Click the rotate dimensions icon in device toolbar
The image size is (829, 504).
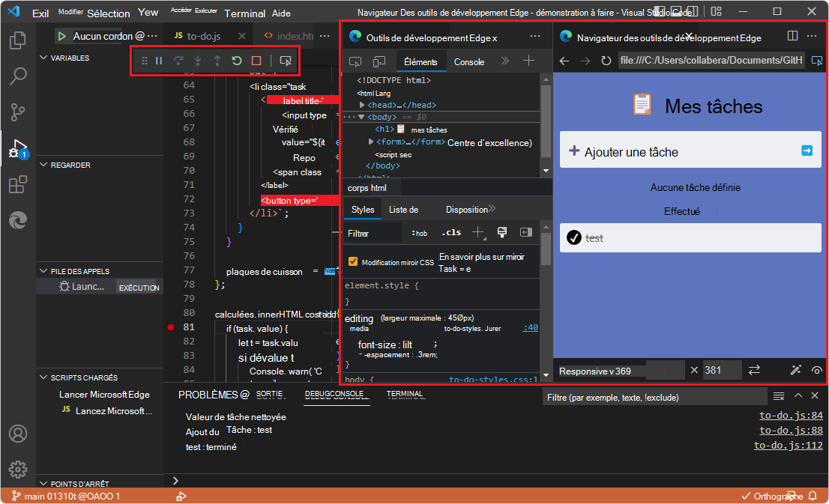[x=755, y=370]
